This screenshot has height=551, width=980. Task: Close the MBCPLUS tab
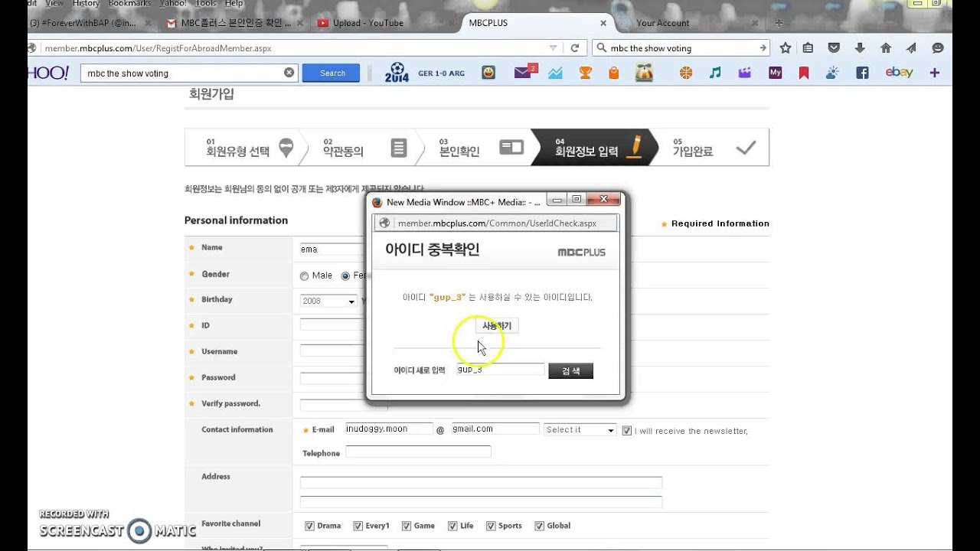603,23
